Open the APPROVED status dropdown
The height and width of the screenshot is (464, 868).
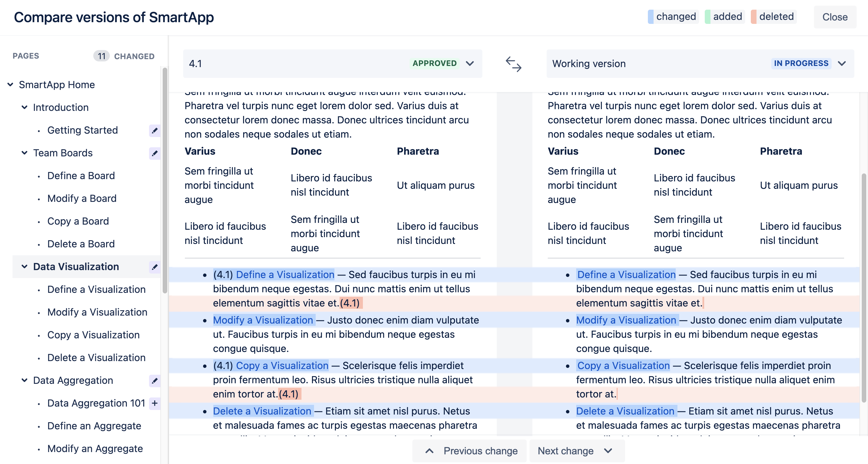tap(470, 63)
